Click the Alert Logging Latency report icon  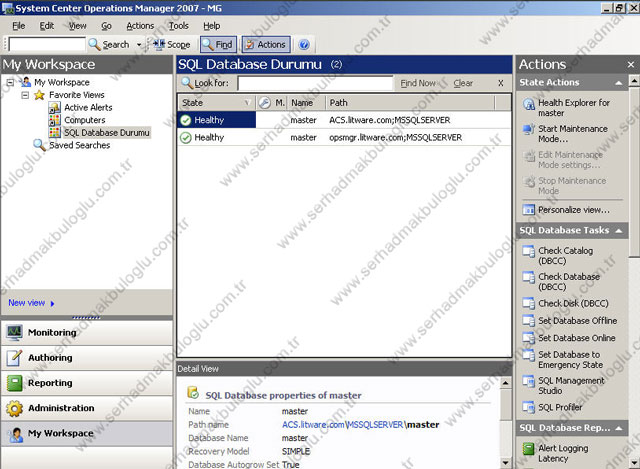click(529, 449)
